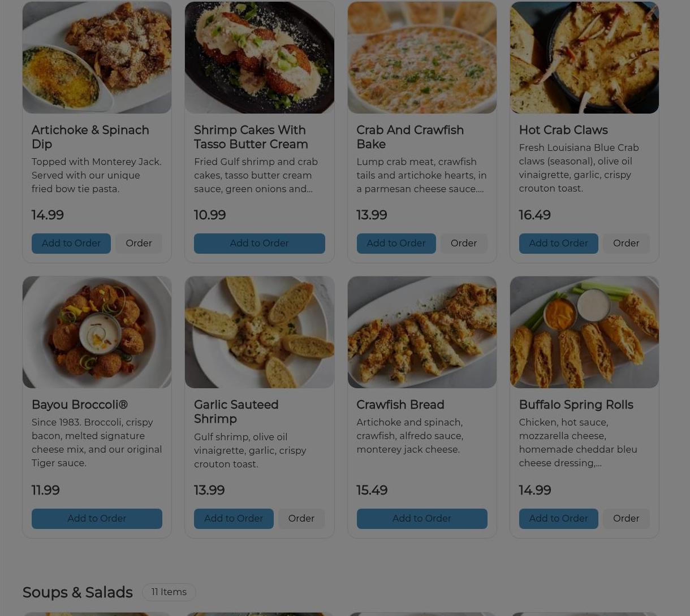Add Buffalo Spring Rolls to order

point(558,519)
